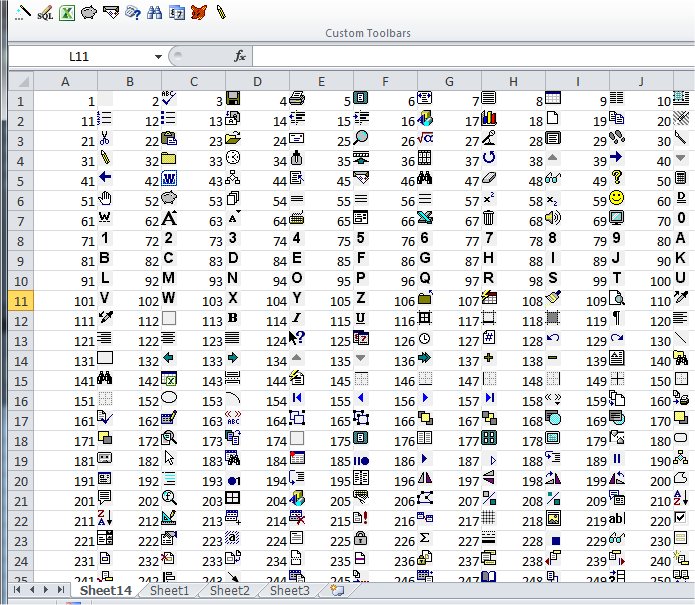Click the save floppy disk icon beside 3
Viewport: 695px width, 605px height.
(233, 98)
